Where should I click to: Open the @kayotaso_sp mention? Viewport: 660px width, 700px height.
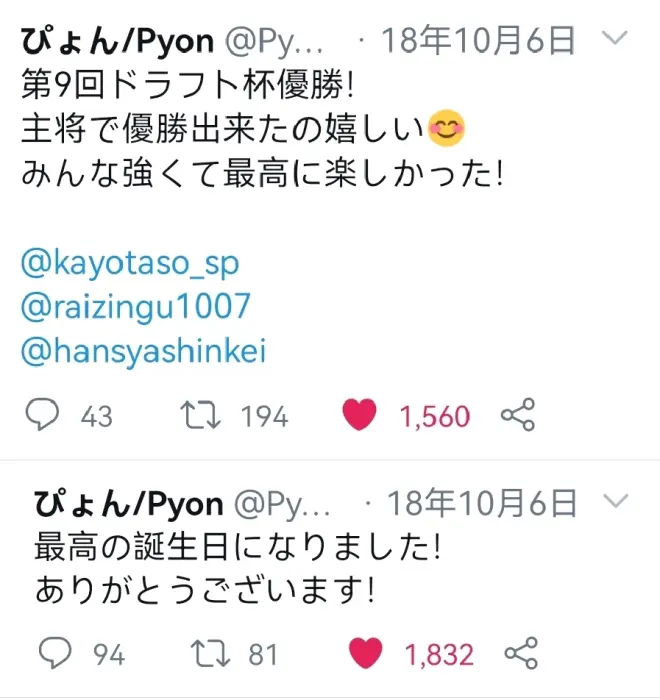coord(130,264)
